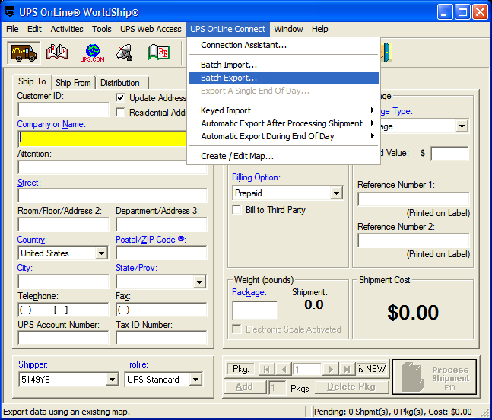492x420 pixels.
Task: Open the Package Type dropdown arrow
Action: pos(462,126)
